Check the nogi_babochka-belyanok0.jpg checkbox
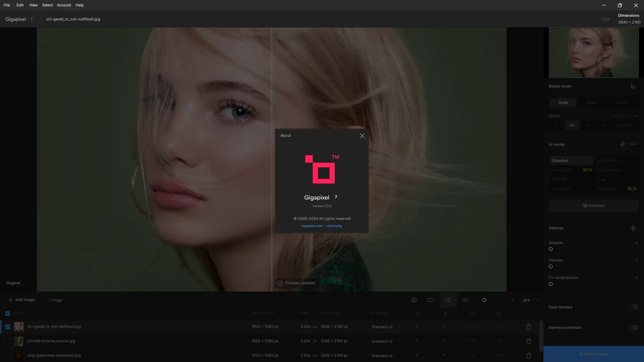Viewport: 644px width, 362px height. 8,356
